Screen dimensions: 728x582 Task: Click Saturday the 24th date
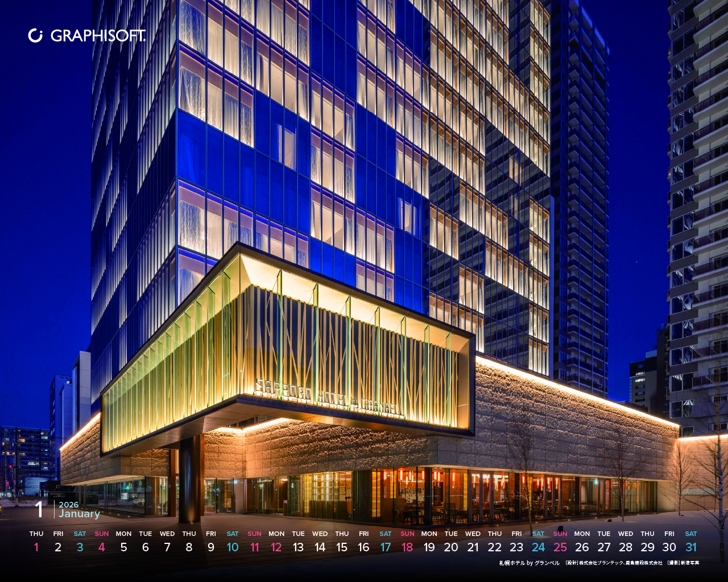tap(538, 547)
